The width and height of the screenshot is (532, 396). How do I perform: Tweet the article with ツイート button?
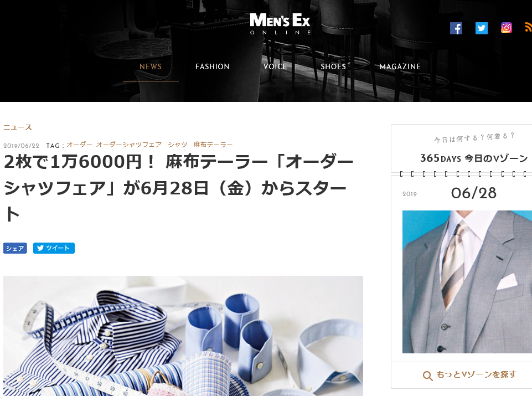(x=54, y=248)
